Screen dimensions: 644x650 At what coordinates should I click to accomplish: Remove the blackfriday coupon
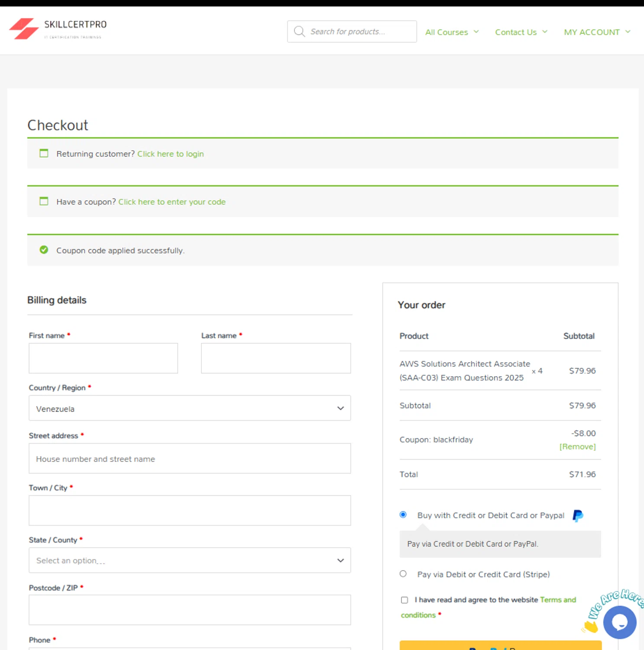(577, 446)
